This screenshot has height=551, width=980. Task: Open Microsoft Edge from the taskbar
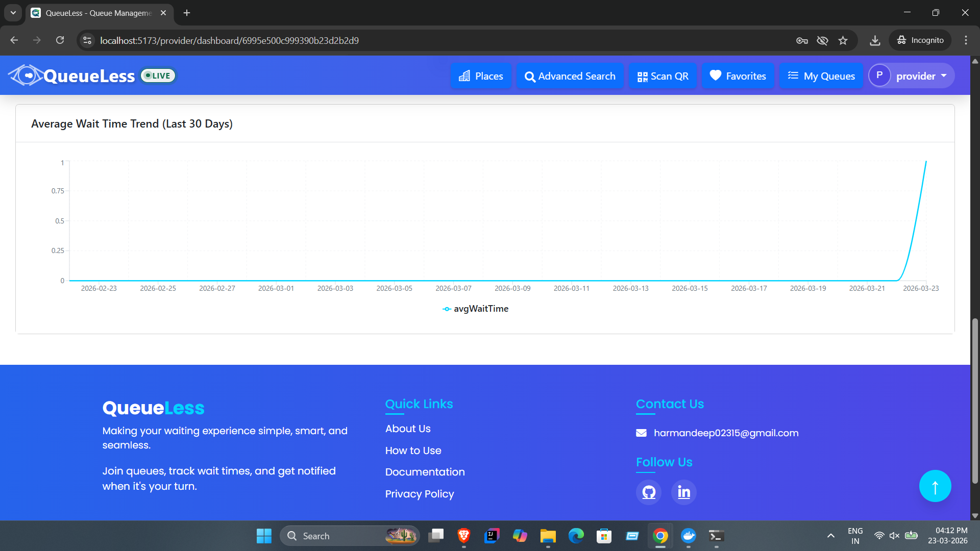[576, 536]
